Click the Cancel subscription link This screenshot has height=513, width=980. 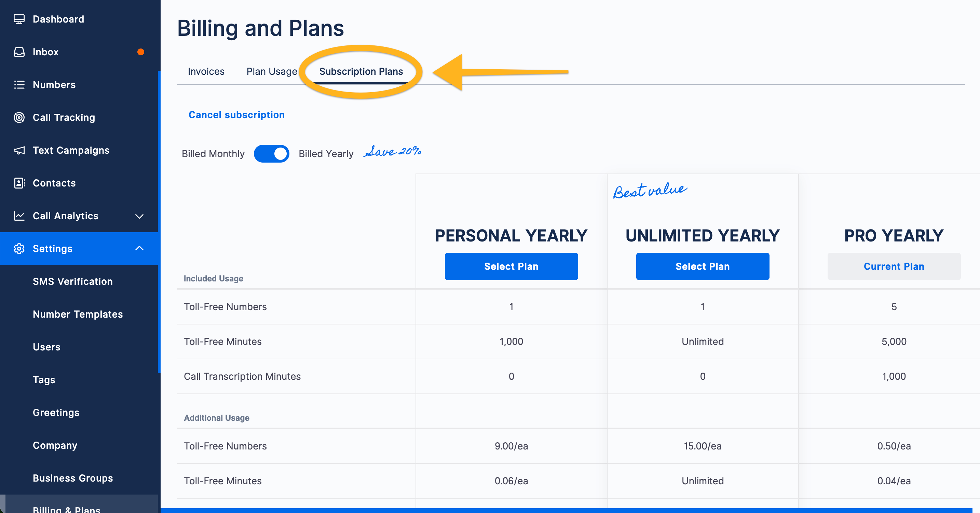(236, 115)
